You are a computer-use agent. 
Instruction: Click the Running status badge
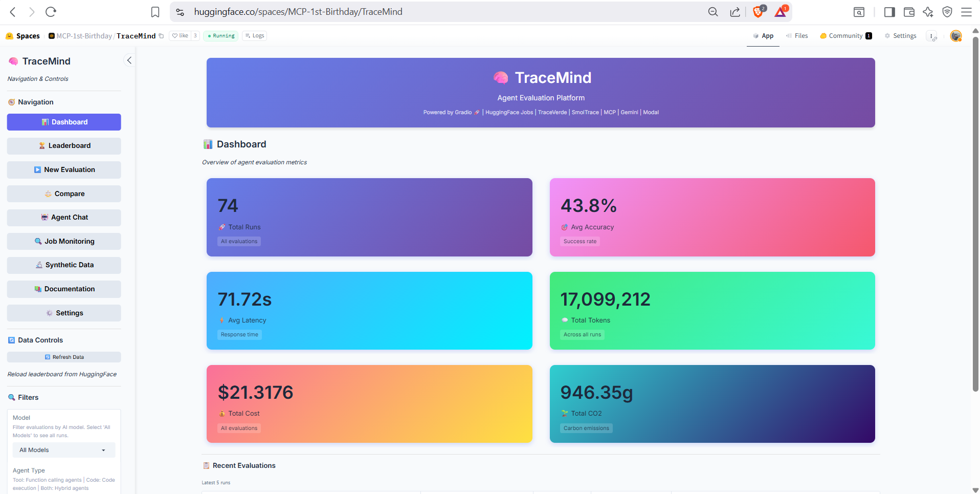[221, 36]
